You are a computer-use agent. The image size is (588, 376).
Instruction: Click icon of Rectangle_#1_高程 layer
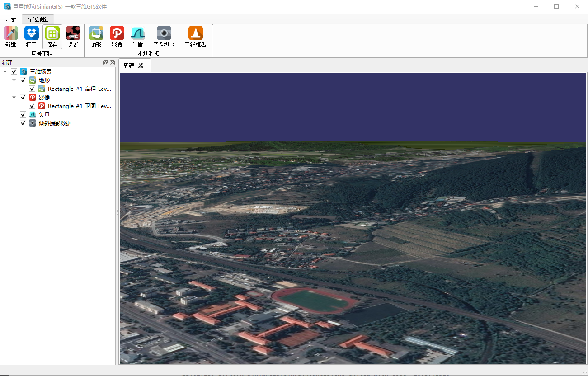[42, 89]
